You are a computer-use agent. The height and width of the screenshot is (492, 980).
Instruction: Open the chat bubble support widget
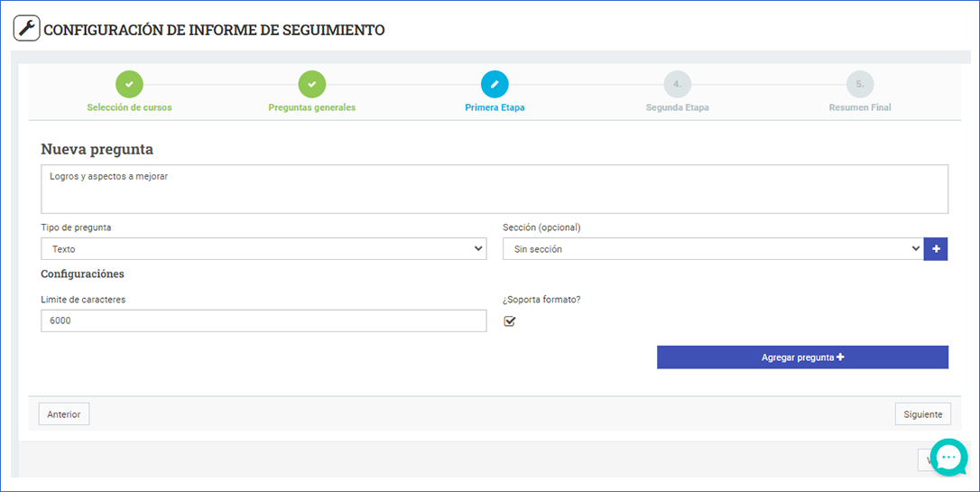click(x=948, y=458)
